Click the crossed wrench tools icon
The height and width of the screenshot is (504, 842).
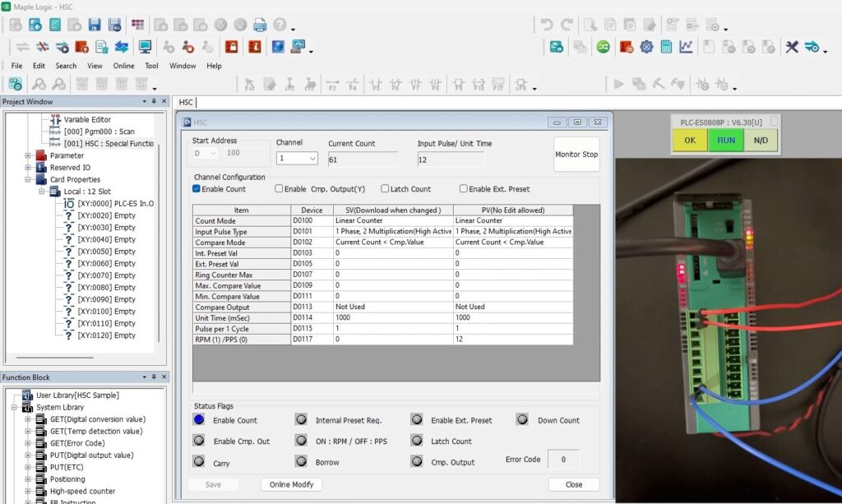click(x=792, y=47)
